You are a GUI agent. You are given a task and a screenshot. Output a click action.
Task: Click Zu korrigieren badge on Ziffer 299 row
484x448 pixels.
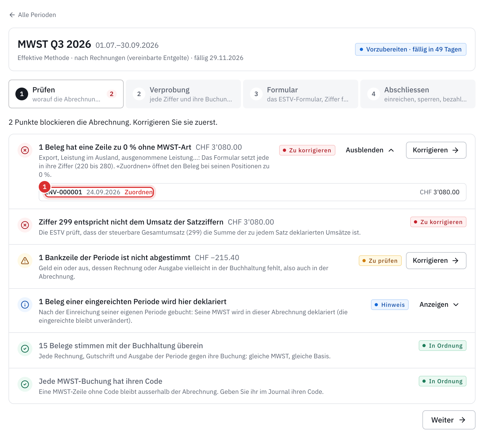point(438,222)
